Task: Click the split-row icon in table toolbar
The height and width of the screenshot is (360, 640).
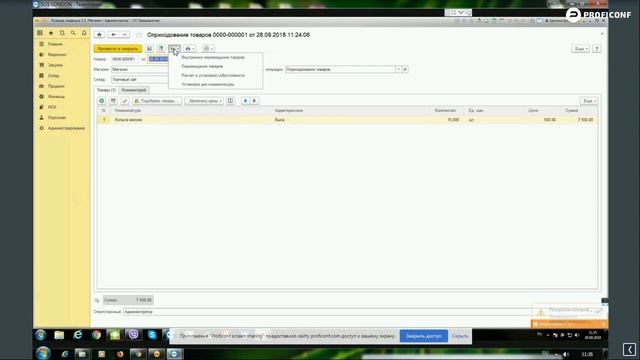Action: (x=231, y=101)
